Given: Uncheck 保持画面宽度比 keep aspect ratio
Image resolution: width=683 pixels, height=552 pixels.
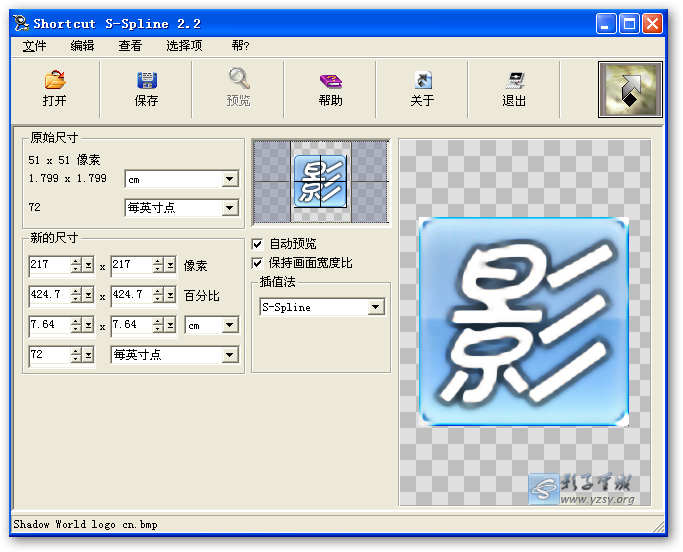Looking at the screenshot, I should [257, 263].
